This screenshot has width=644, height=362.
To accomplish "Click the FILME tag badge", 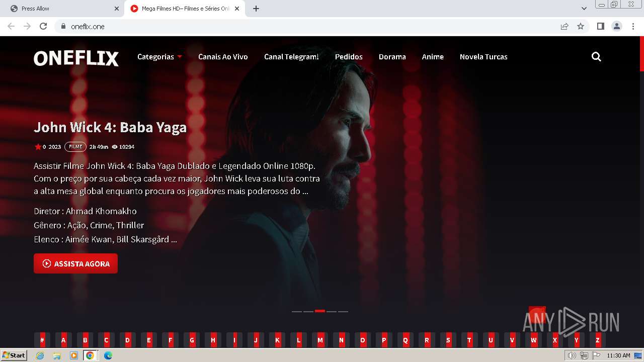I will [x=75, y=147].
